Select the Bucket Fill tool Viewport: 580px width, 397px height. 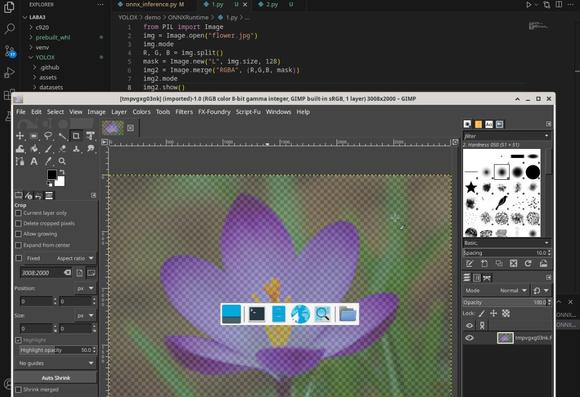click(34, 149)
